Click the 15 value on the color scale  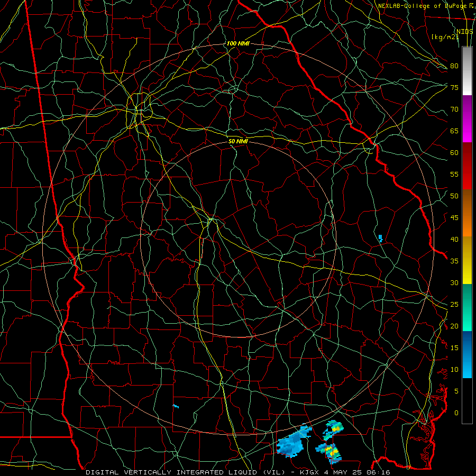coord(454,348)
